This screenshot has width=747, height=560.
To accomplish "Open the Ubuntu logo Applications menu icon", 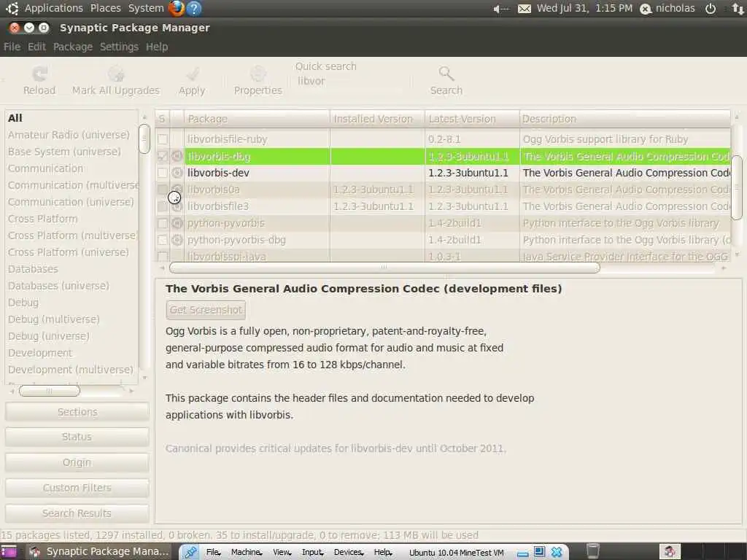I will [x=12, y=8].
